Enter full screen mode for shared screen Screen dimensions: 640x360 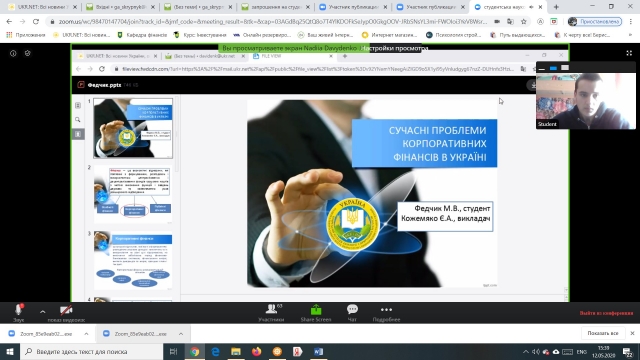(629, 53)
